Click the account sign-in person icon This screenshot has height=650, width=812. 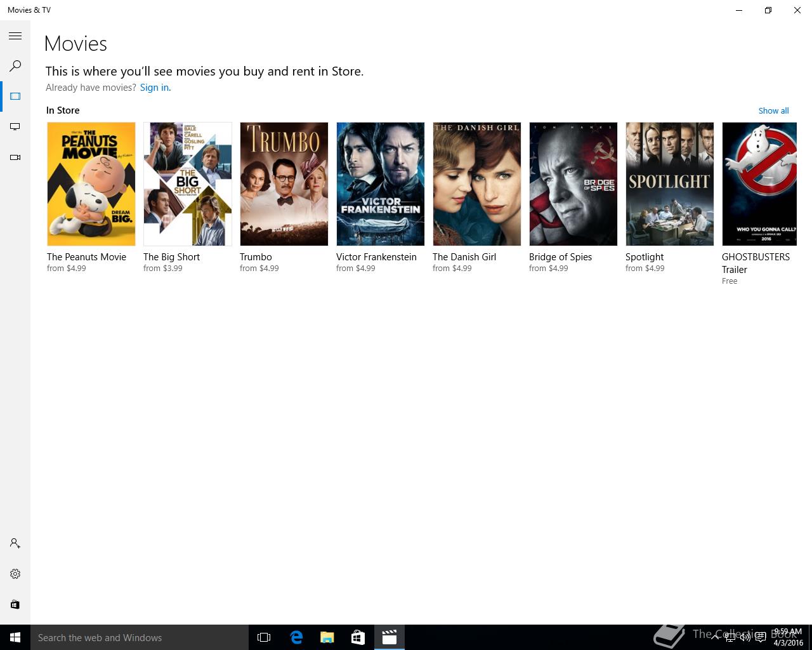pyautogui.click(x=15, y=543)
